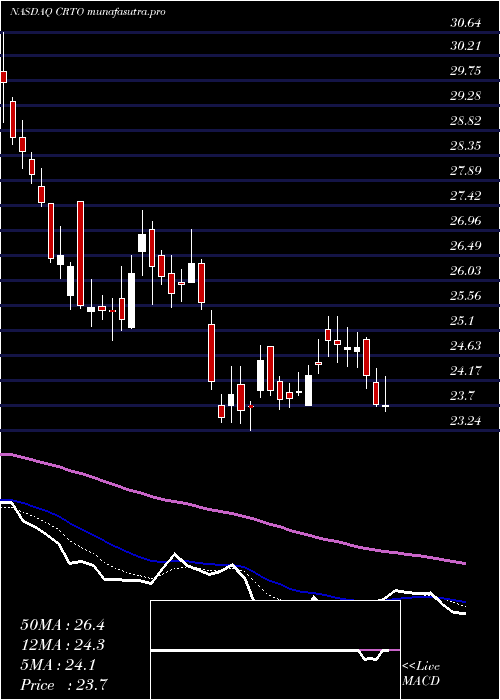Click the 29.75 price axis label
The width and height of the screenshot is (500, 700).
point(466,71)
